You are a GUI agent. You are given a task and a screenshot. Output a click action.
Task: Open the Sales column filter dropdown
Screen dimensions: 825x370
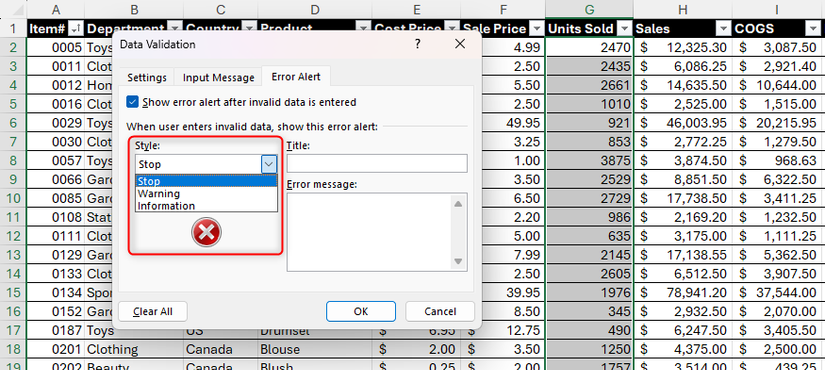point(724,29)
